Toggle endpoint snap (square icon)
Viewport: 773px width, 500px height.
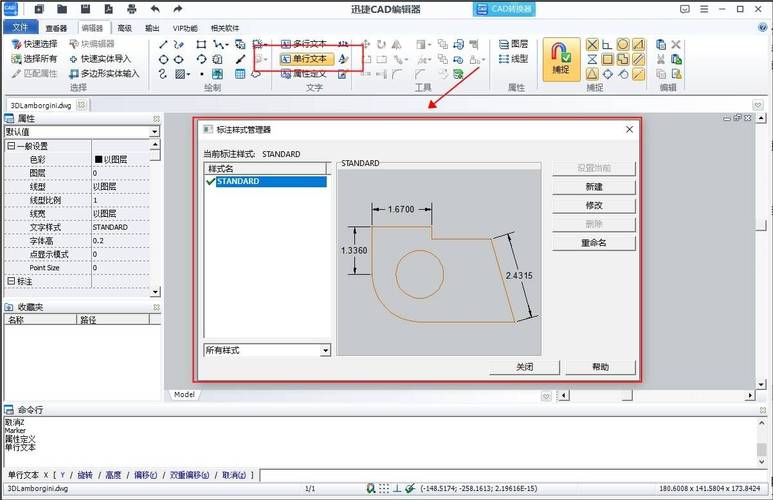(607, 60)
